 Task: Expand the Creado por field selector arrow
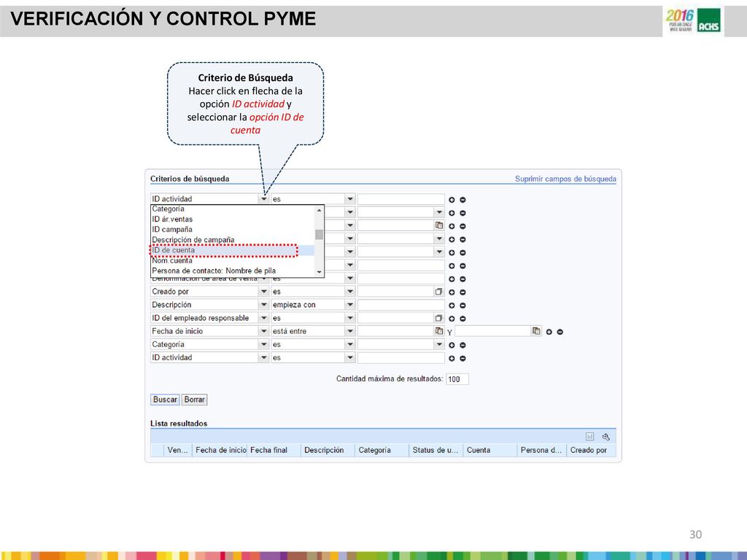[x=263, y=292]
